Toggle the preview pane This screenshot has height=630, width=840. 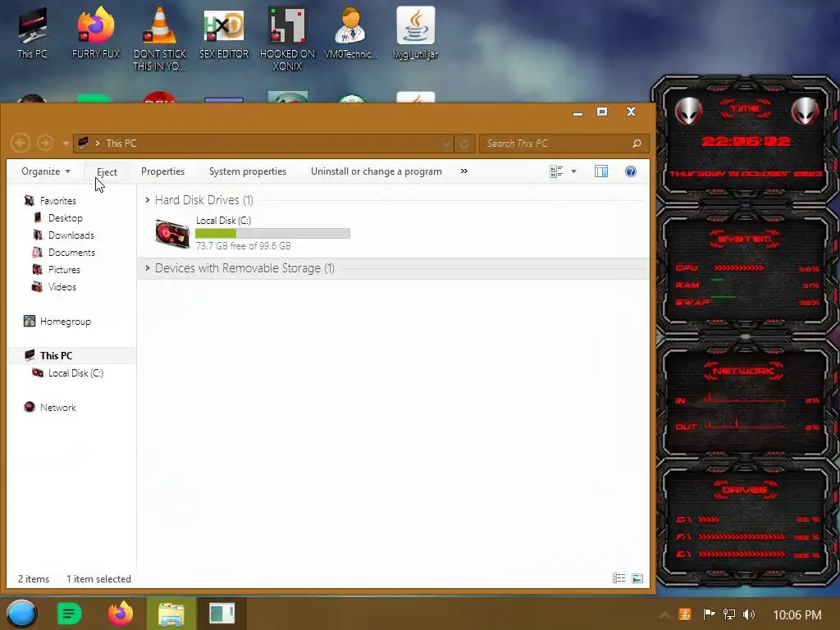pyautogui.click(x=601, y=171)
